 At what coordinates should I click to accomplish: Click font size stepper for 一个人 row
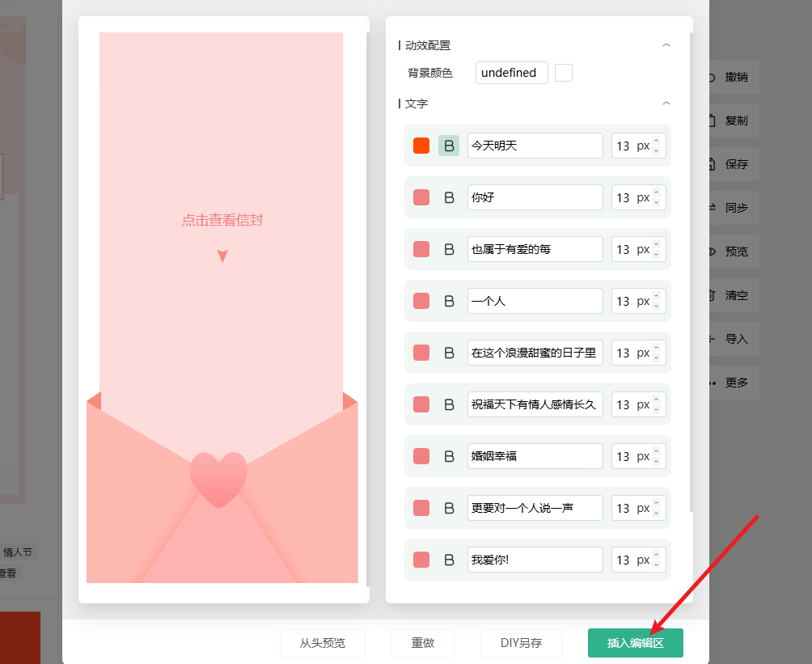click(x=657, y=301)
